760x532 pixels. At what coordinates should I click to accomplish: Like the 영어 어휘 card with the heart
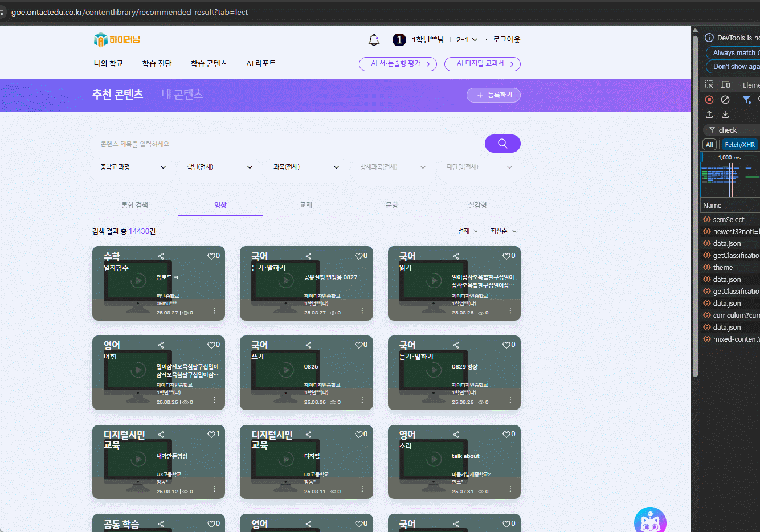point(213,345)
